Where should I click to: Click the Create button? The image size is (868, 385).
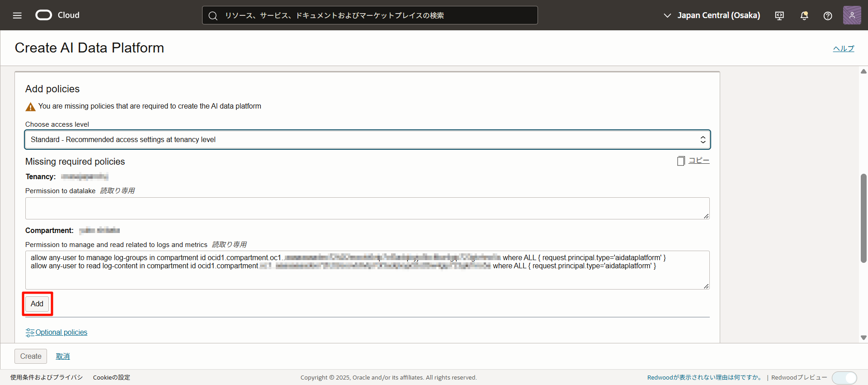[x=31, y=356]
